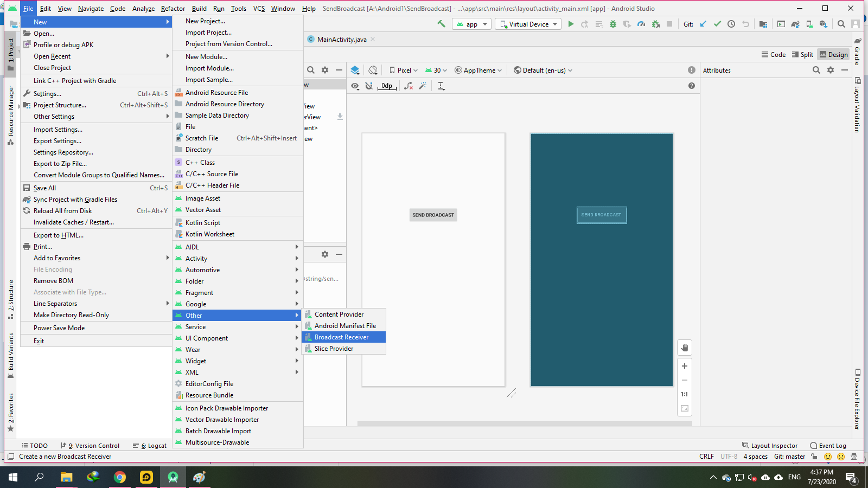Viewport: 868px width, 488px height.
Task: Select MainActivity.java editor tab
Action: pyautogui.click(x=342, y=39)
